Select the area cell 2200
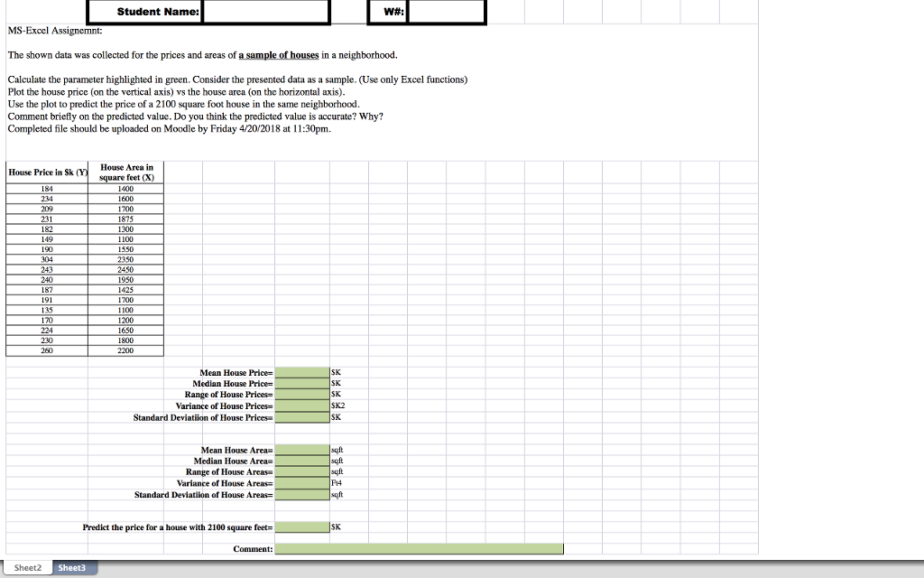Image resolution: width=924 pixels, height=578 pixels. click(x=126, y=350)
